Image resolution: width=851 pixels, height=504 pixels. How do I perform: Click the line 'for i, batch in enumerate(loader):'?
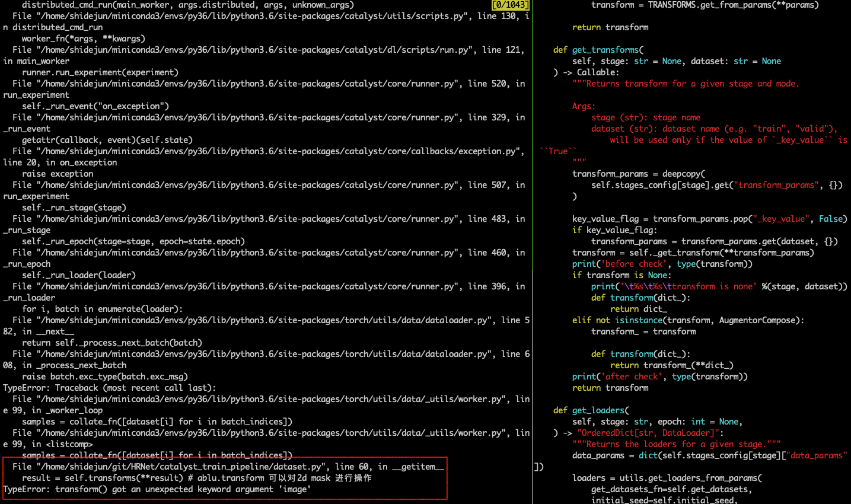click(103, 309)
